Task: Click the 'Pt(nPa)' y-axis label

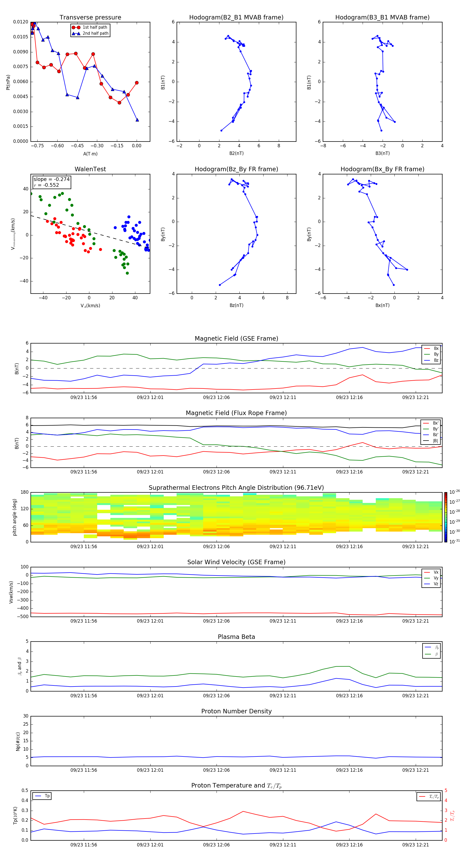Action: pos(8,82)
